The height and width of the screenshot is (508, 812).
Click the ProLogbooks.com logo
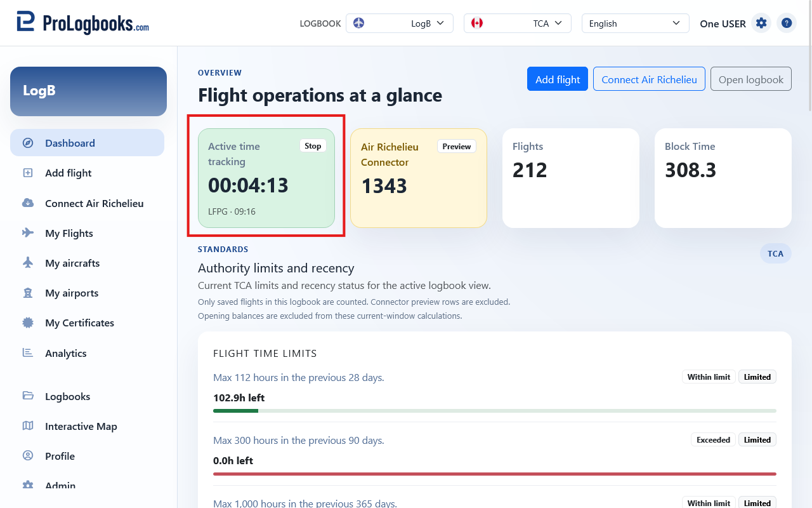pos(82,23)
